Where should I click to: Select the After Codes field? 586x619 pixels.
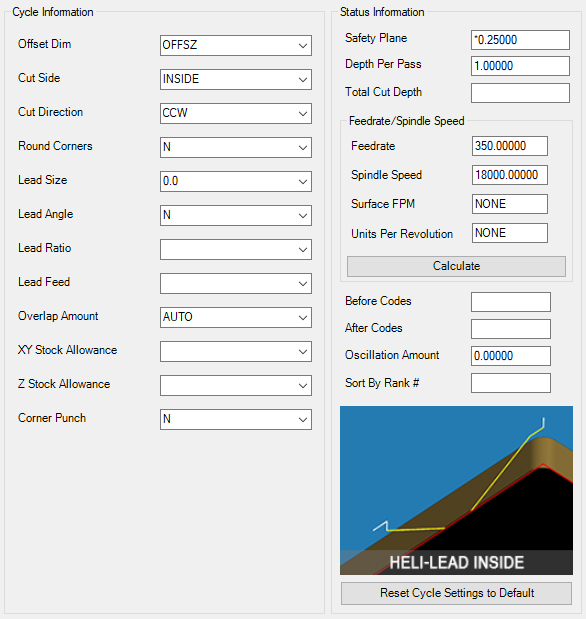coord(511,329)
